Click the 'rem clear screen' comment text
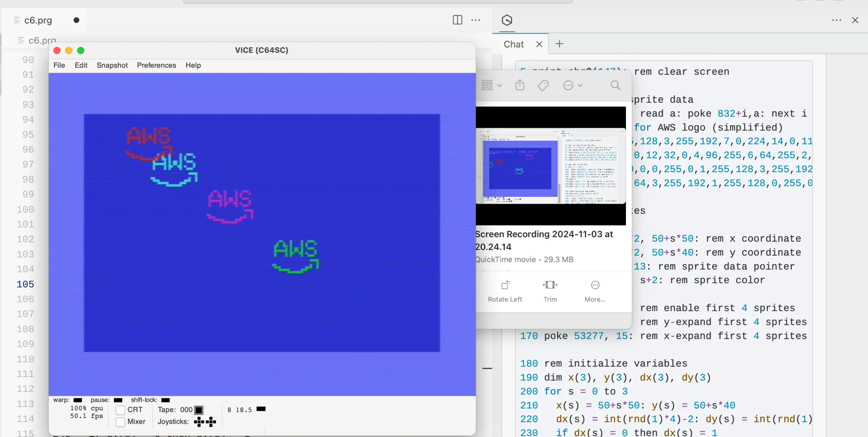868x437 pixels. pos(682,72)
